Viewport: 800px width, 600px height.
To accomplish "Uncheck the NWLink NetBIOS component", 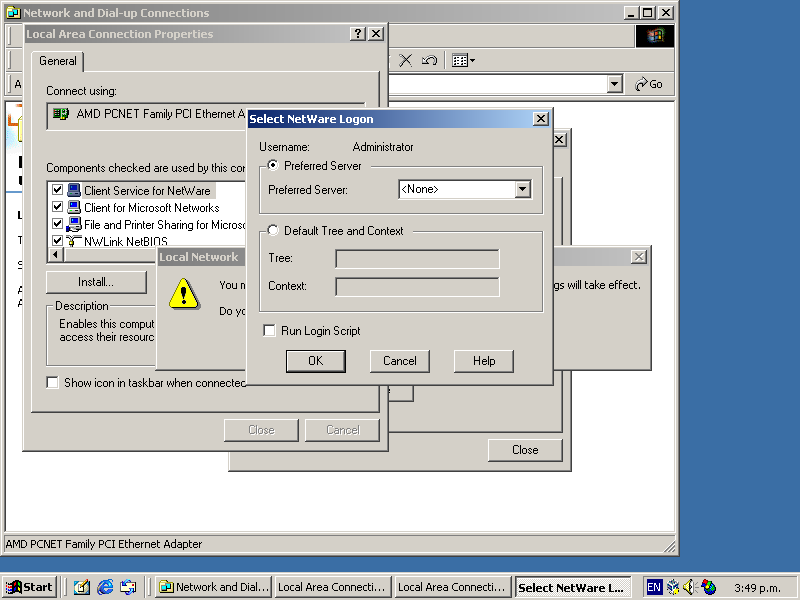I will pos(57,240).
